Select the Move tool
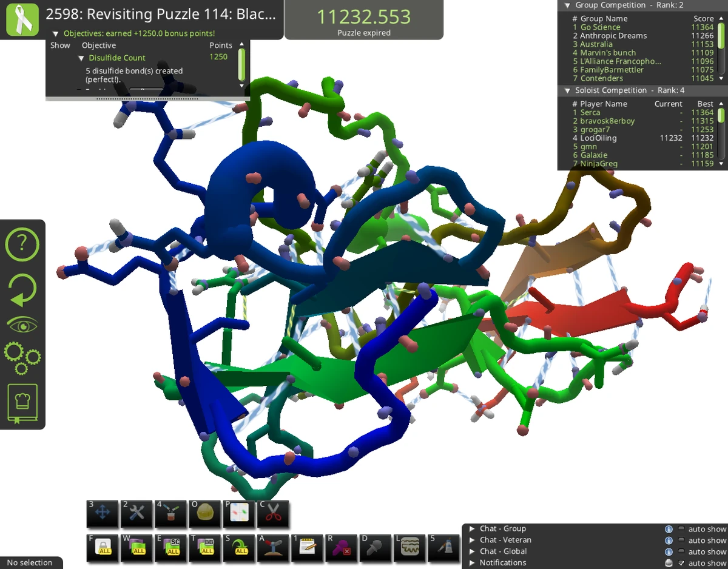 pyautogui.click(x=103, y=514)
